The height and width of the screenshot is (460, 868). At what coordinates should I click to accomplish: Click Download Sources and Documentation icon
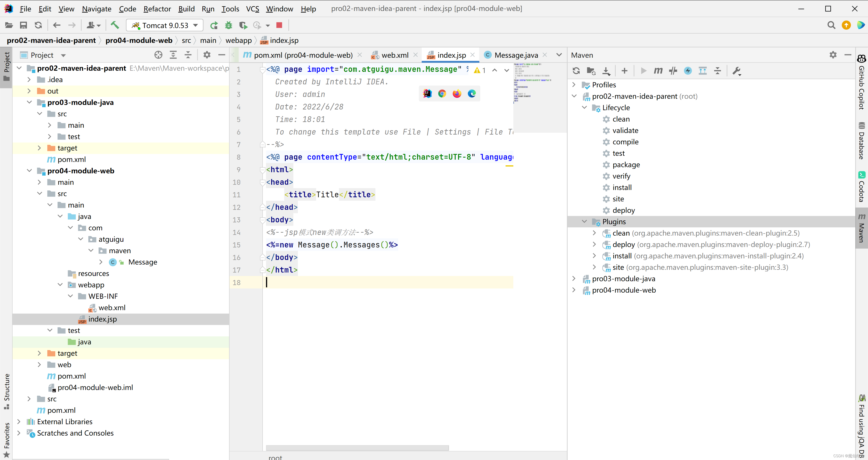606,71
